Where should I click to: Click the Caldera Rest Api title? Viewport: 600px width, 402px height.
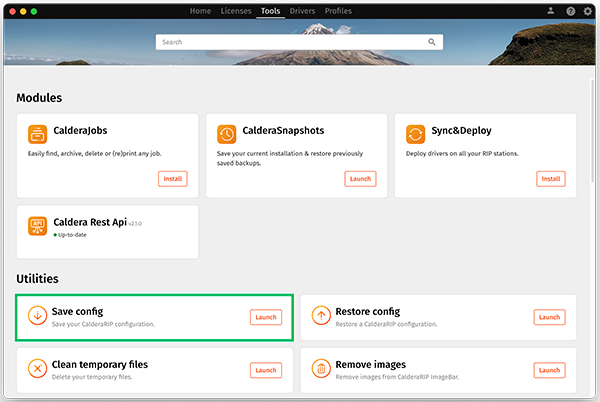[90, 222]
